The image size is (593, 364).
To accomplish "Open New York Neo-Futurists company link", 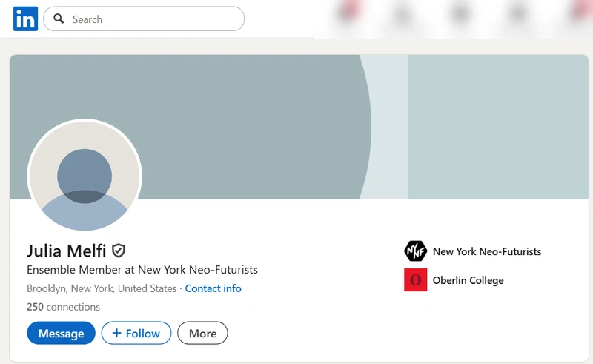I will 487,251.
